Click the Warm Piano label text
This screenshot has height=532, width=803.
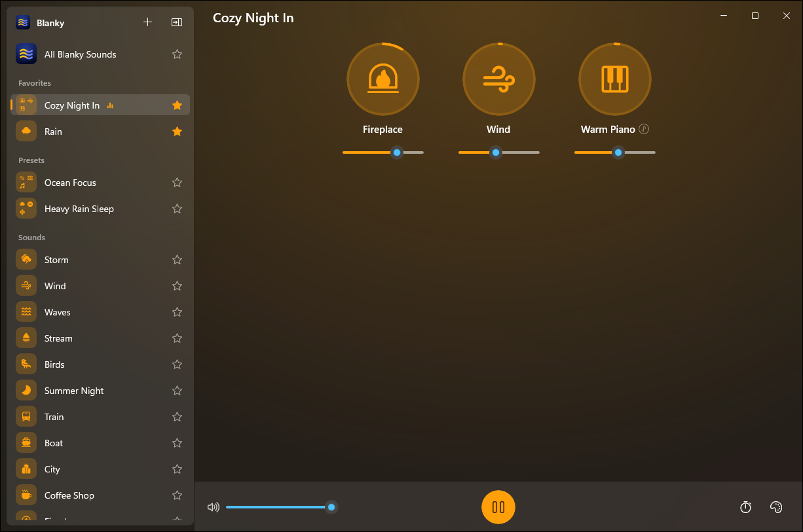point(608,130)
